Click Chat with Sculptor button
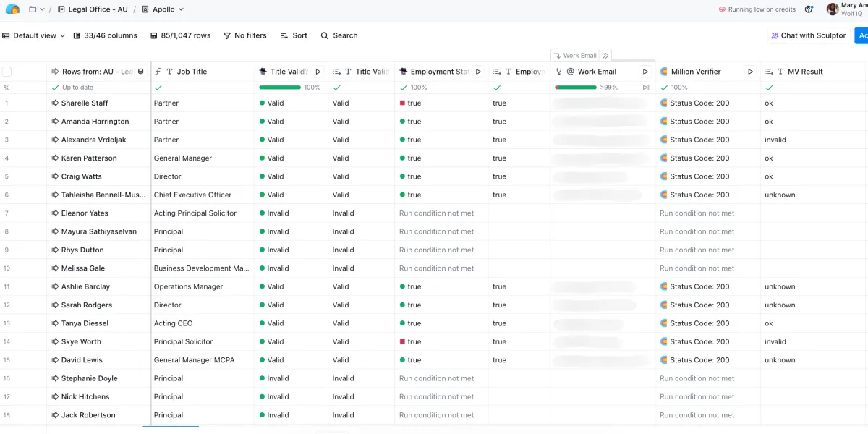This screenshot has height=434, width=868. (x=808, y=35)
